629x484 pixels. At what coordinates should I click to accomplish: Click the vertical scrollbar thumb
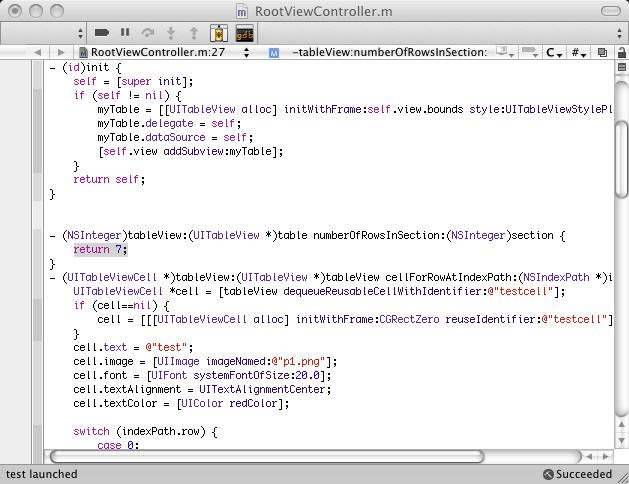621,158
